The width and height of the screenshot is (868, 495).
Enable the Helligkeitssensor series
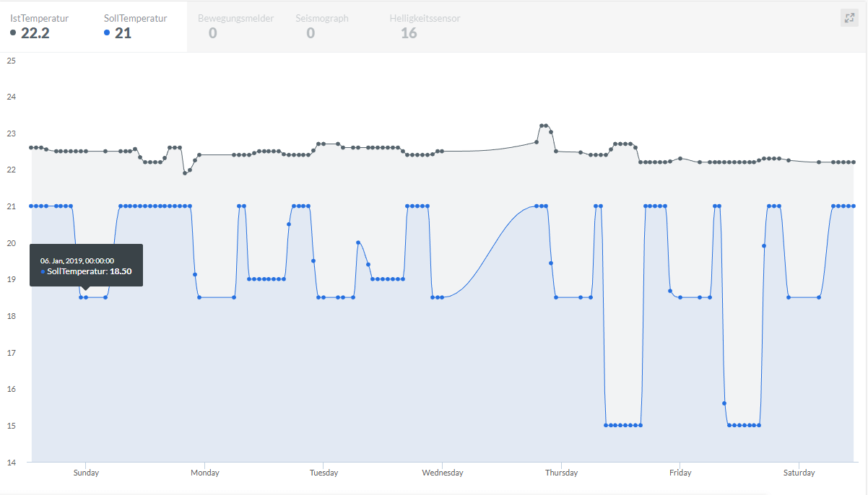425,19
